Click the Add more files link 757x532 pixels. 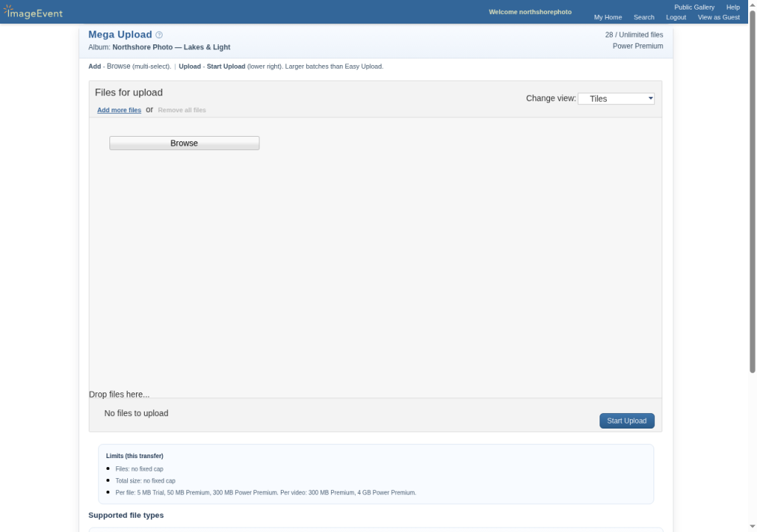119,110
